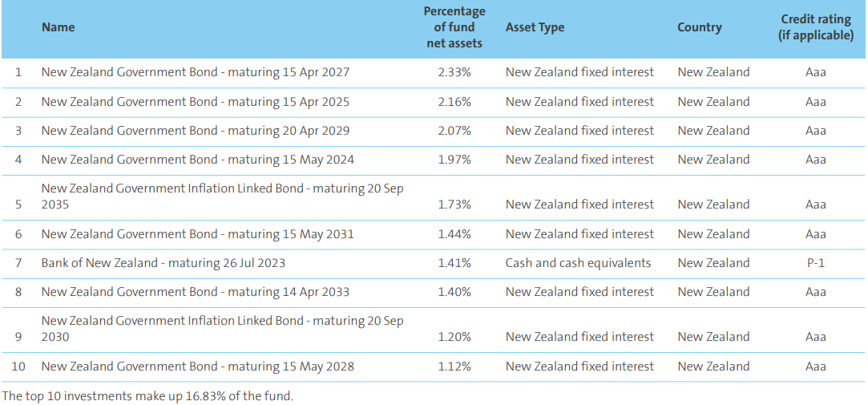Select the bond maturing 15 May 2028
Image resolution: width=868 pixels, height=405 pixels.
point(197,367)
